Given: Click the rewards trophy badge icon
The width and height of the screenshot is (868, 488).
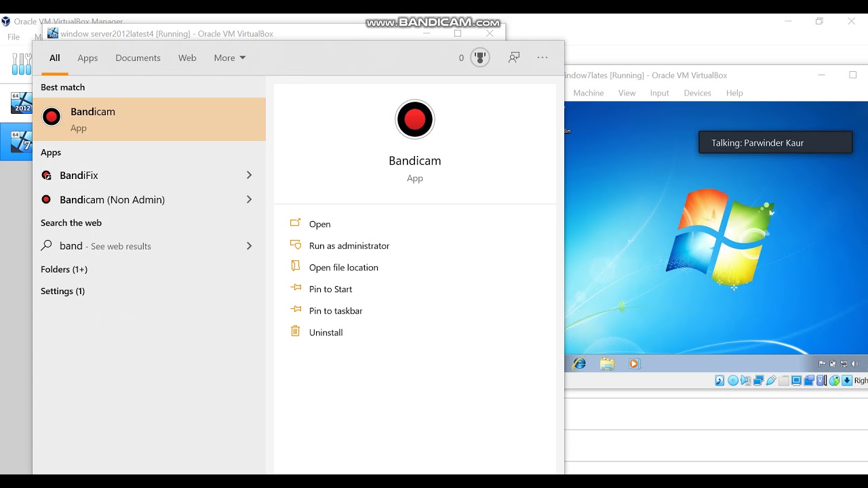Looking at the screenshot, I should (x=480, y=58).
